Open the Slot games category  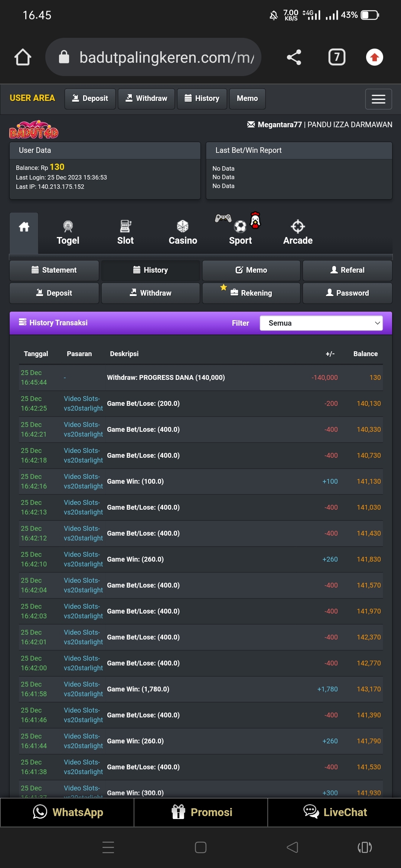(x=125, y=233)
